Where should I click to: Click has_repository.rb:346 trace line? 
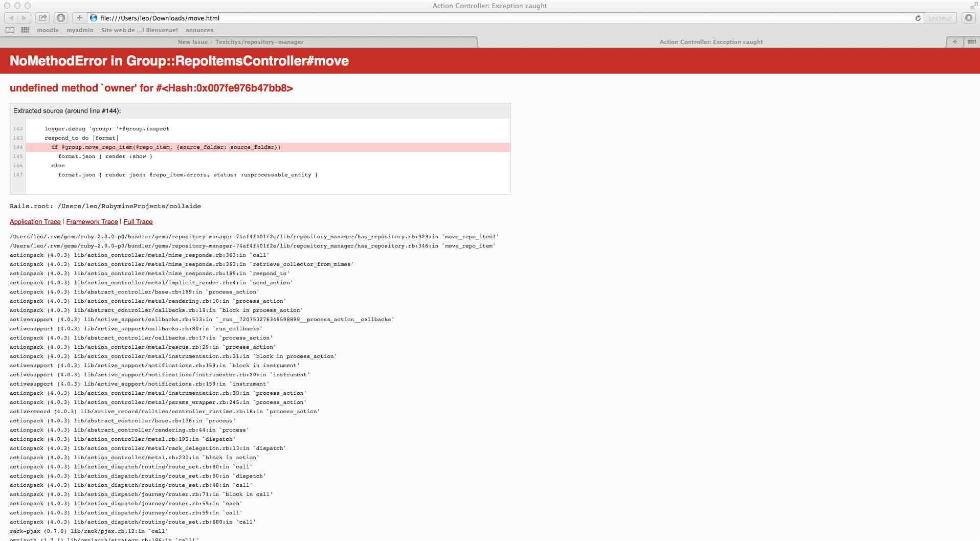pos(253,246)
